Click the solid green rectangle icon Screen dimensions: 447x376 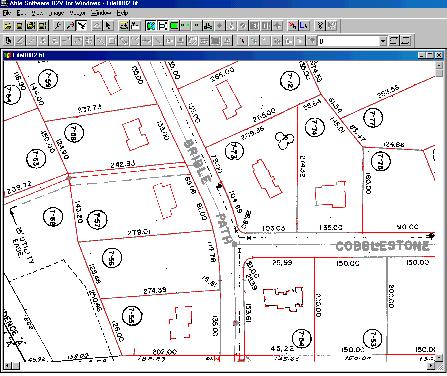pos(174,26)
